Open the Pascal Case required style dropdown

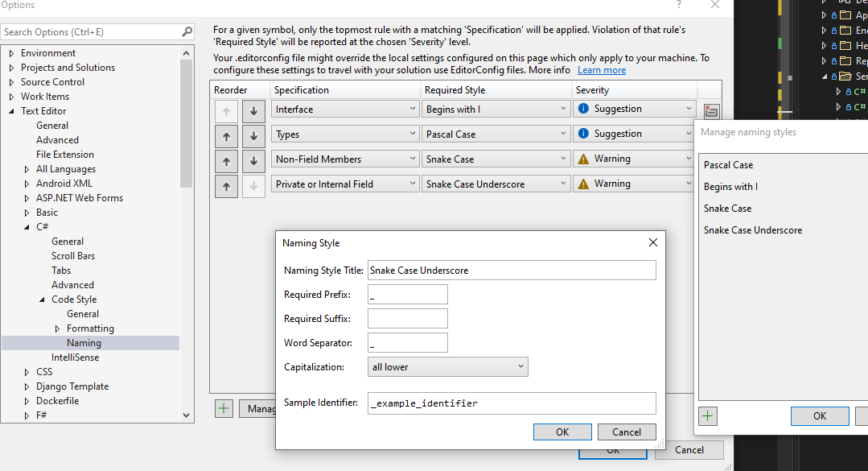pyautogui.click(x=496, y=134)
